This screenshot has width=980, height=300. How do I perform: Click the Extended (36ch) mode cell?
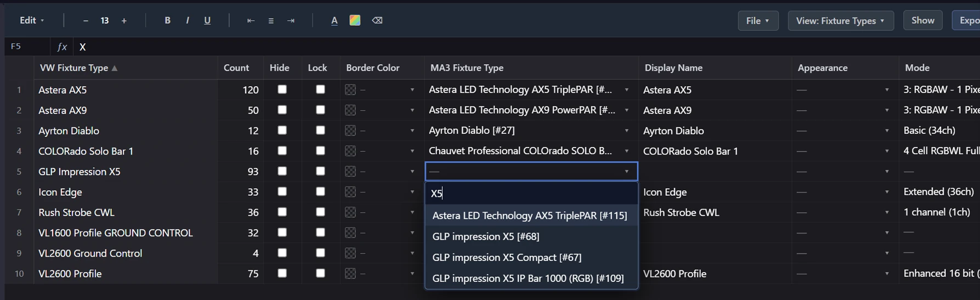(939, 192)
